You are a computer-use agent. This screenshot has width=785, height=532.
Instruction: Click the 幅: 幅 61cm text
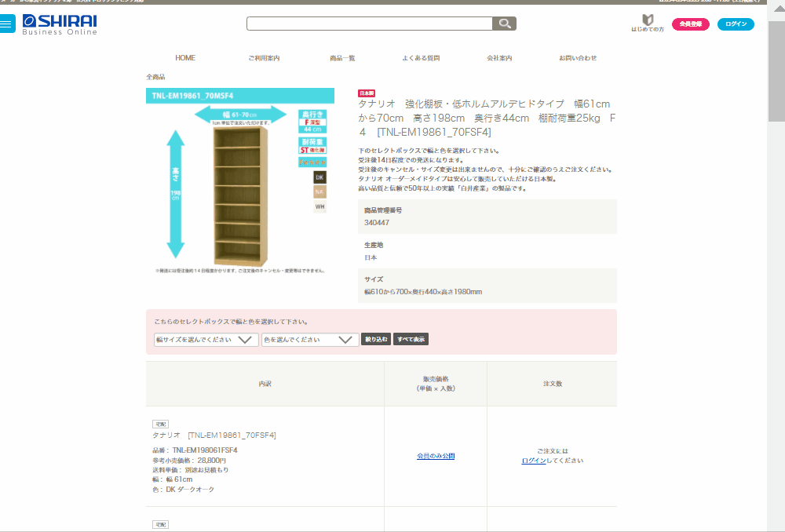172,479
